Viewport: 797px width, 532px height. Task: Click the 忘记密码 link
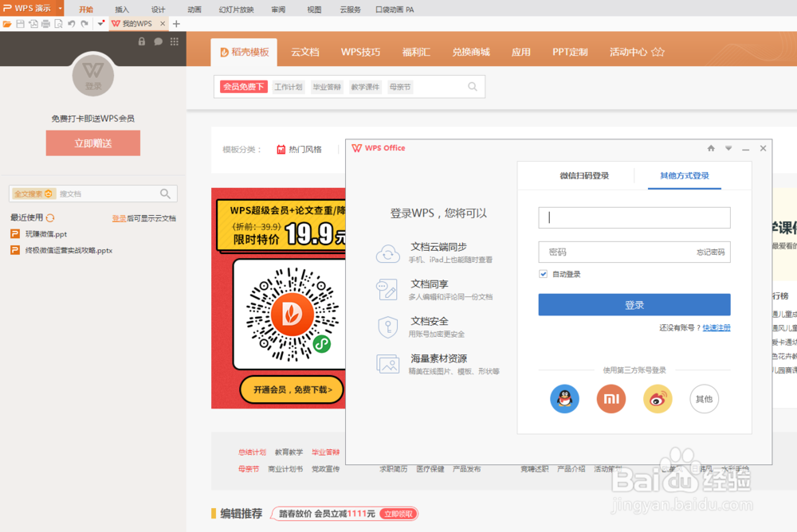coord(711,252)
